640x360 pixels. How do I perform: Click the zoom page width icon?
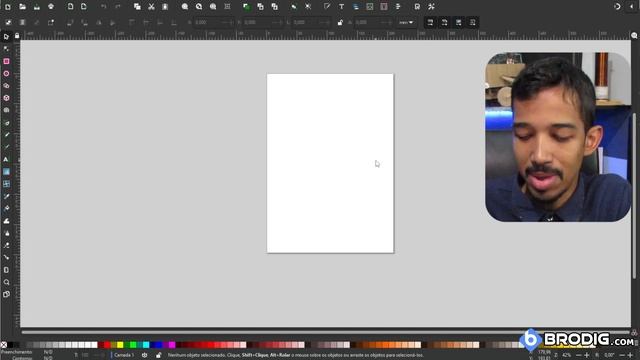coord(227,7)
